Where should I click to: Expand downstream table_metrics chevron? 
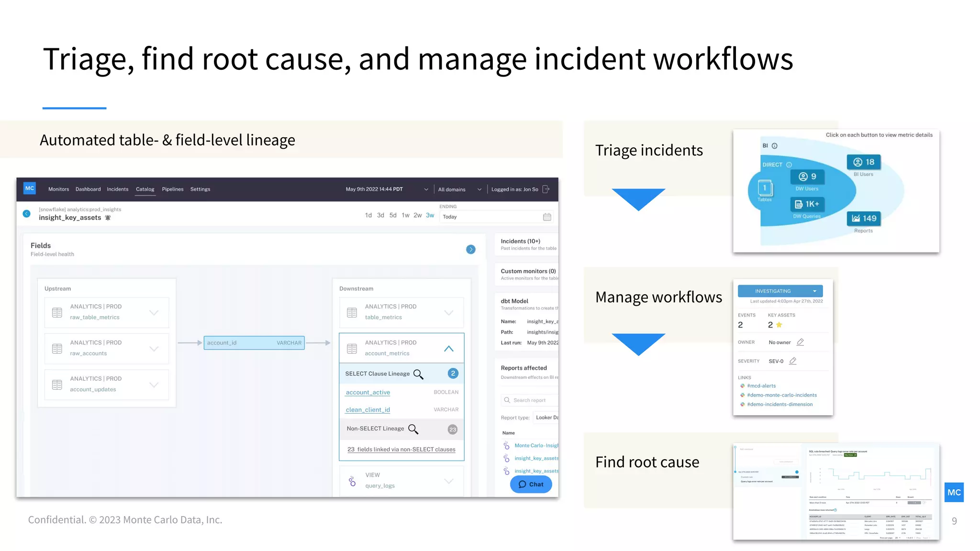[x=448, y=312]
